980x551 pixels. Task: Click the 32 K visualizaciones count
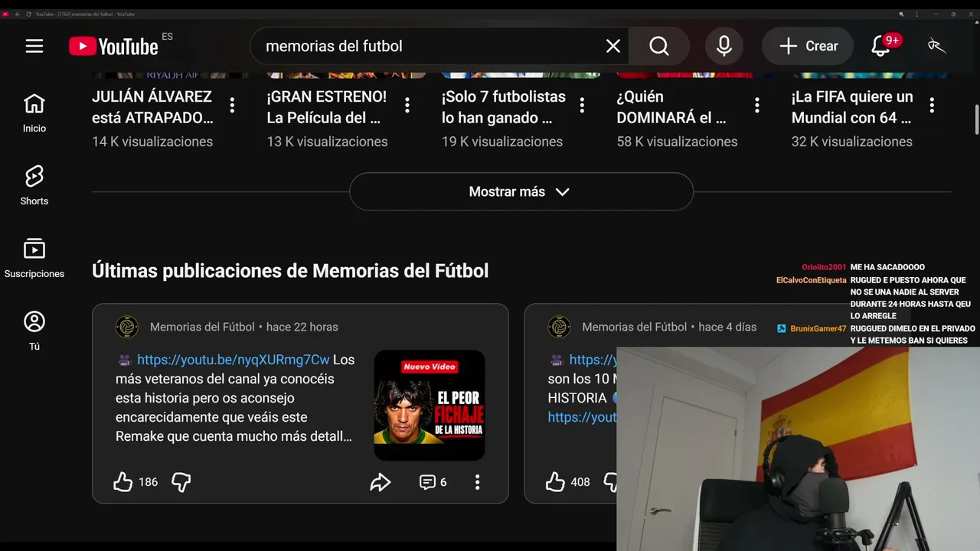852,142
